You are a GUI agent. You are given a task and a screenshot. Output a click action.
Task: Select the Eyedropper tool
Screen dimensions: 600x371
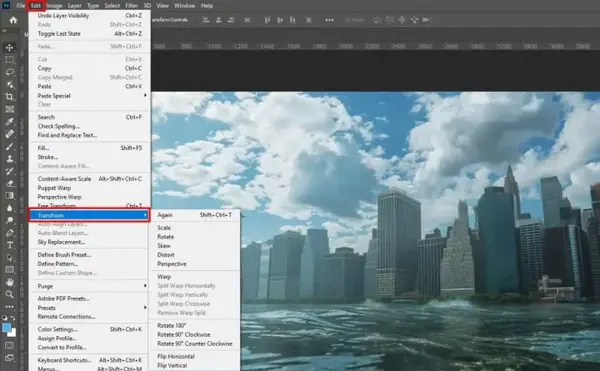pyautogui.click(x=10, y=122)
